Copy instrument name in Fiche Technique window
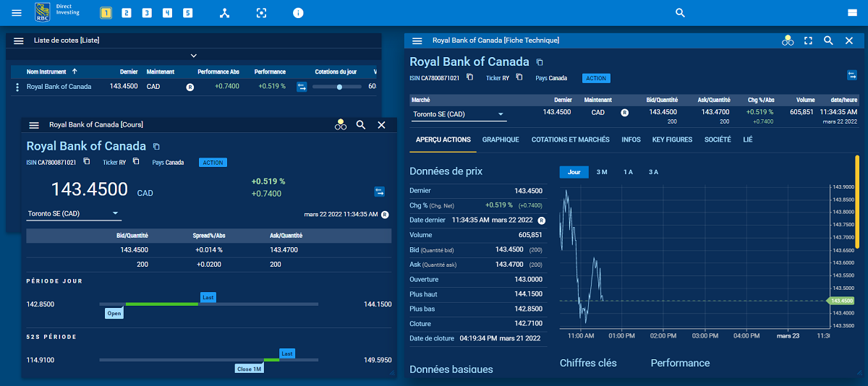The image size is (868, 386). (539, 62)
